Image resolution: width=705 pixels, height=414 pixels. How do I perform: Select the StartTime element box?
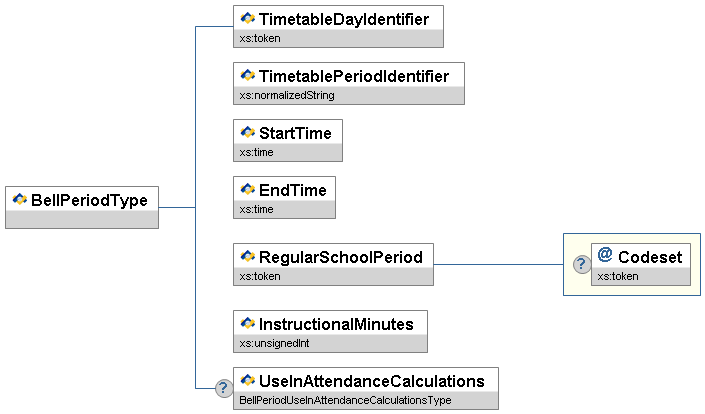click(288, 140)
